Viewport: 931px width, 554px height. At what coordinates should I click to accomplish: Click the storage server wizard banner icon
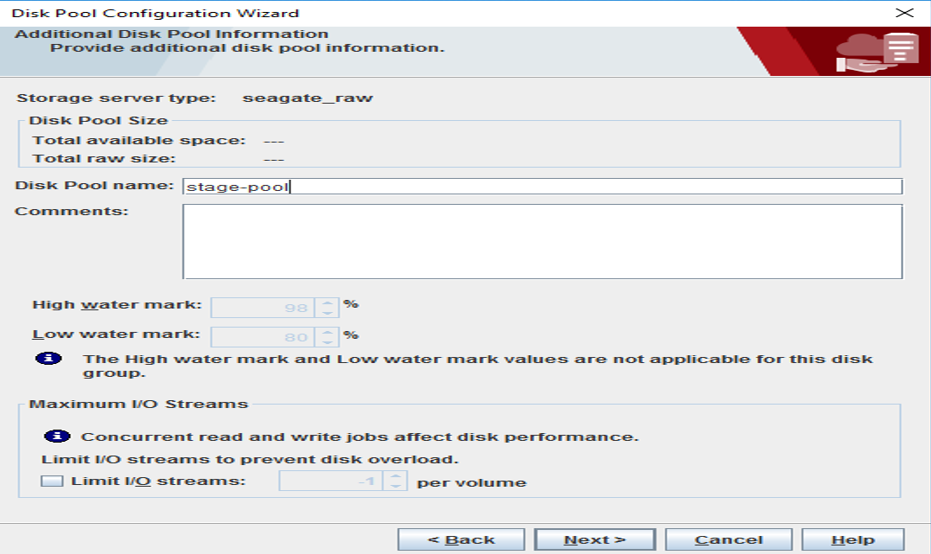click(878, 52)
